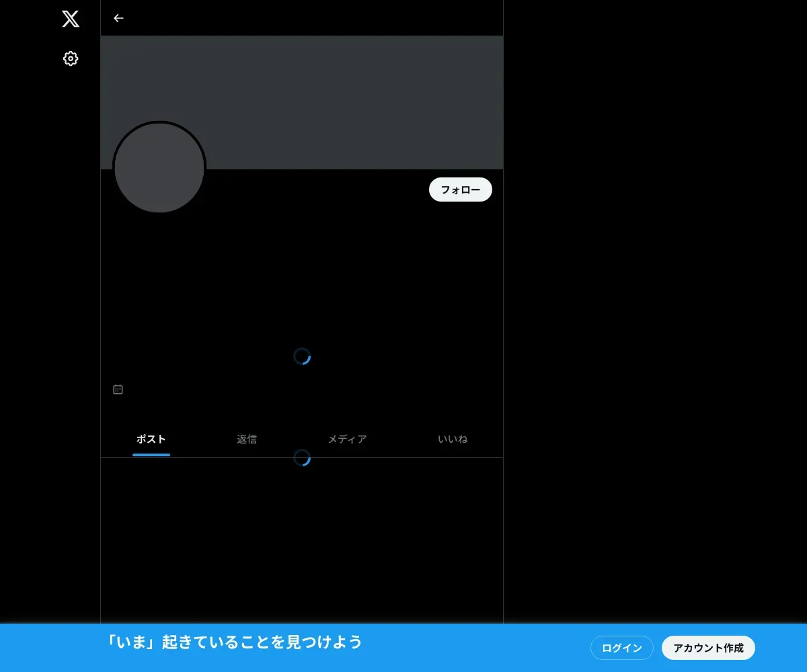The width and height of the screenshot is (807, 672).
Task: Click the フォロー follow button
Action: pyautogui.click(x=461, y=190)
